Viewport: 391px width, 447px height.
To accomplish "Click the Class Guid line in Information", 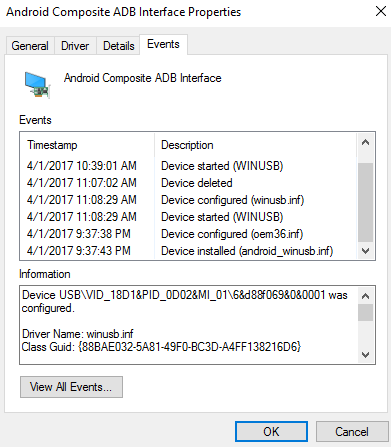I will [161, 347].
